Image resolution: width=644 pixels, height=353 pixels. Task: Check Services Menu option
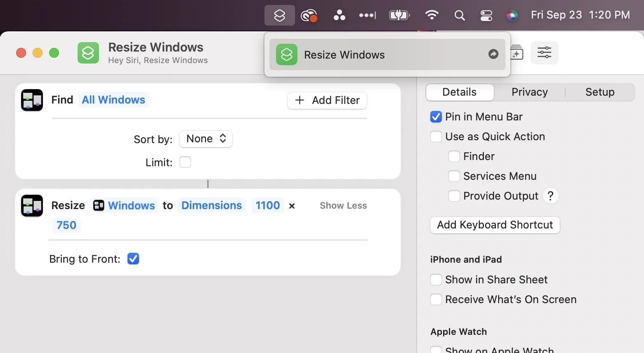454,176
